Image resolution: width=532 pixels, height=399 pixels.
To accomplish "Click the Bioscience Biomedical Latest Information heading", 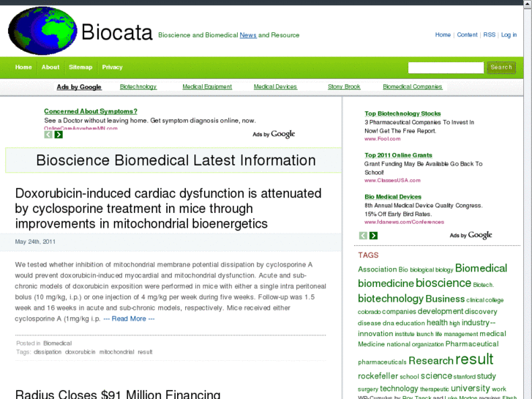I will pyautogui.click(x=176, y=160).
